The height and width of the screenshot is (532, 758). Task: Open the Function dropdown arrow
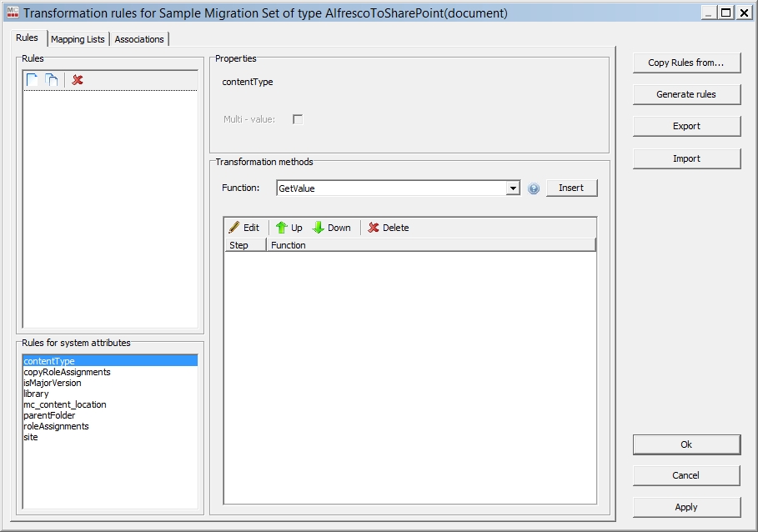(x=513, y=188)
